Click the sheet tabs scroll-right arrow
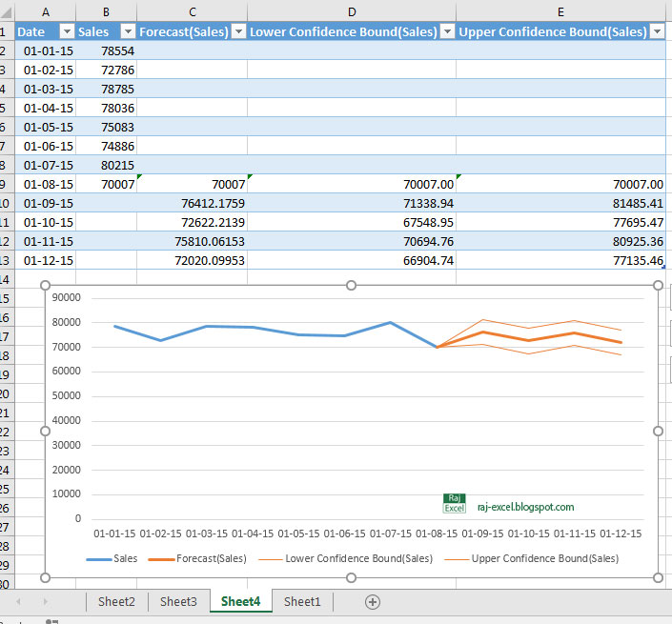 (45, 602)
